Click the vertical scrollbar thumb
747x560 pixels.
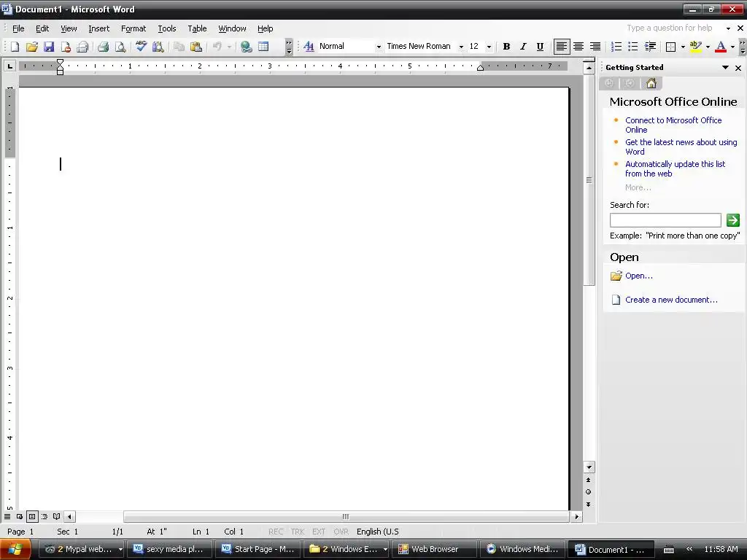[x=589, y=180]
